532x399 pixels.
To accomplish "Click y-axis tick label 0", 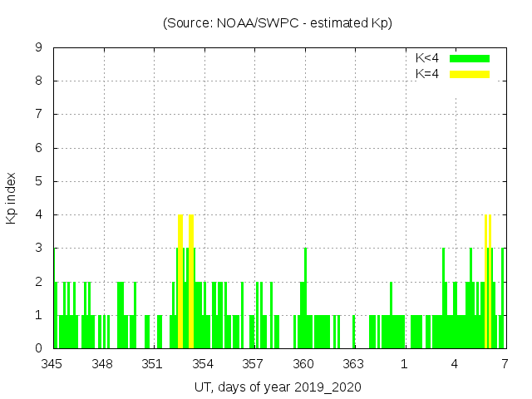I will click(x=38, y=348).
